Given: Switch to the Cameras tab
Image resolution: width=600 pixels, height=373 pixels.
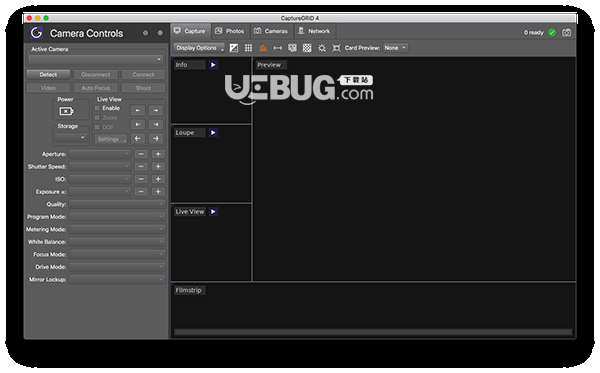Looking at the screenshot, I should [271, 31].
